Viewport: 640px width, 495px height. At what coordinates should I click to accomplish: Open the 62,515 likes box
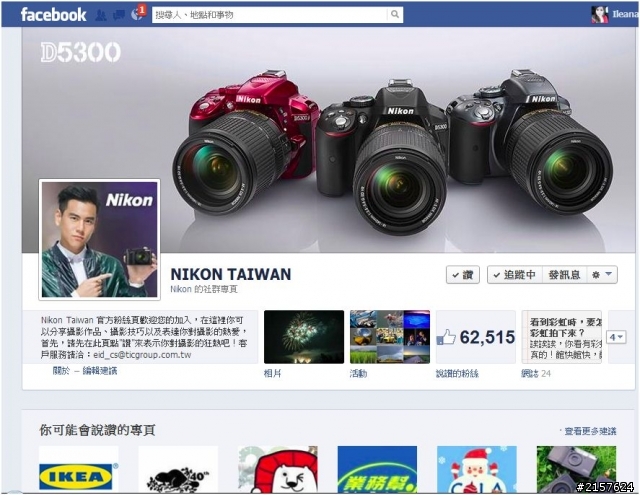[x=476, y=337]
